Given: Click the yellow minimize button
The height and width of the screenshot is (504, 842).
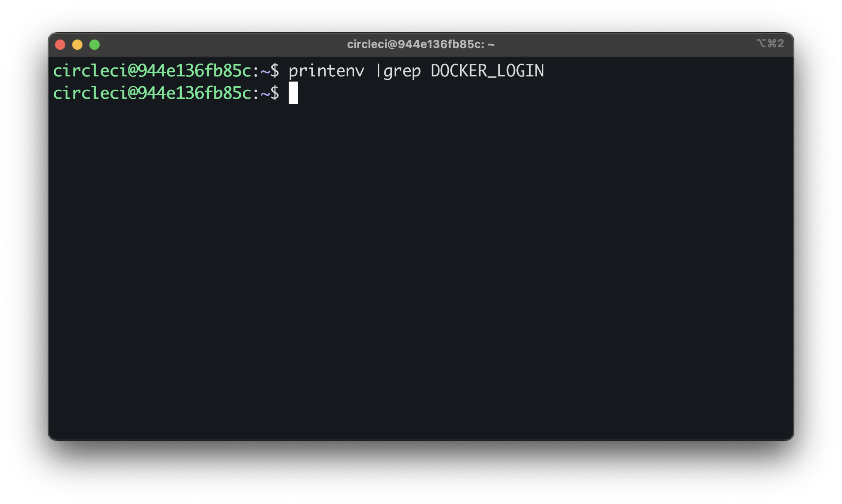Looking at the screenshot, I should point(77,44).
